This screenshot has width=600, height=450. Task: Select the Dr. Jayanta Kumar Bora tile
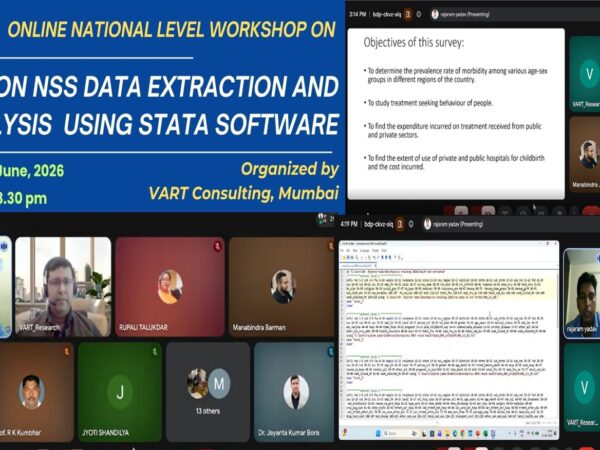[x=294, y=392]
